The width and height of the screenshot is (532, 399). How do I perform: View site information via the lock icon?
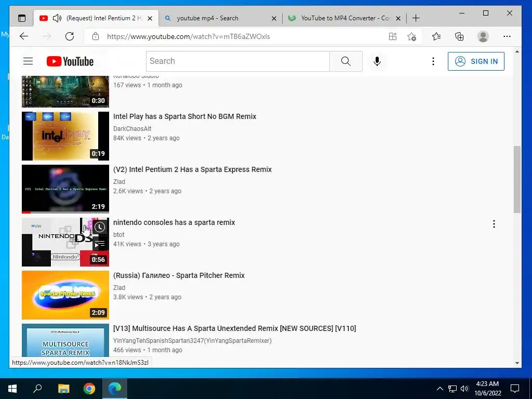point(96,36)
